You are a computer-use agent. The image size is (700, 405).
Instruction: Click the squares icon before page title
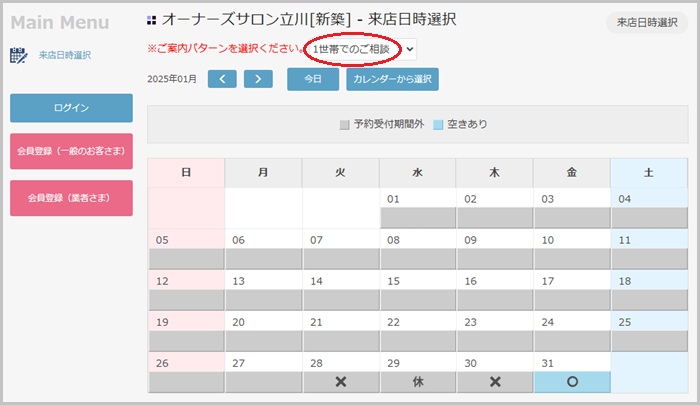(x=152, y=20)
